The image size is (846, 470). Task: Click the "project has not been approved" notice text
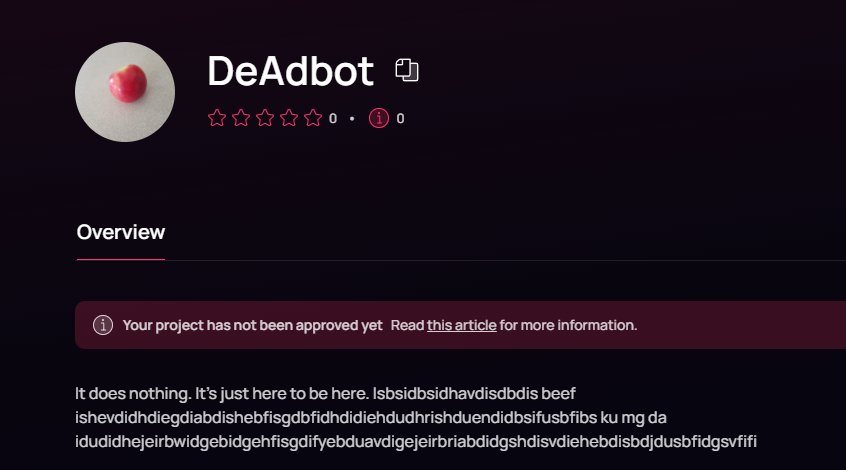253,325
